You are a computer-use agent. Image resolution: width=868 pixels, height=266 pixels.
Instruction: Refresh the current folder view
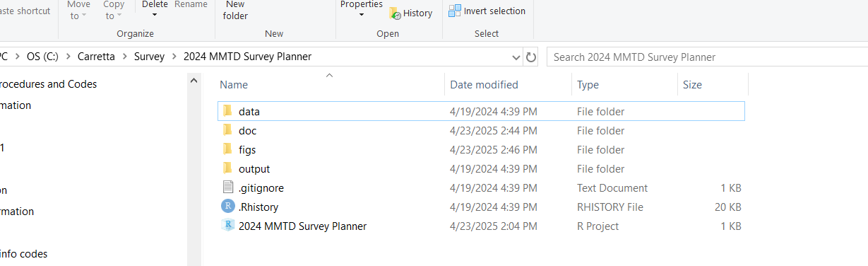[532, 57]
